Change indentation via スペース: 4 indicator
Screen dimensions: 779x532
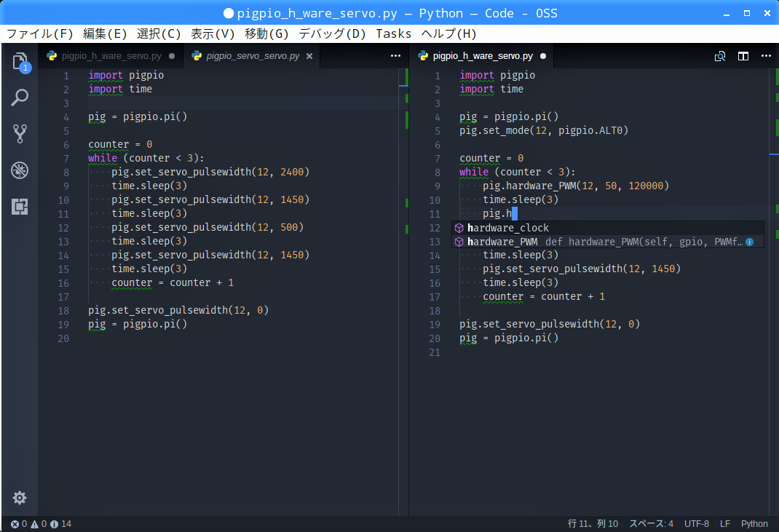[651, 524]
